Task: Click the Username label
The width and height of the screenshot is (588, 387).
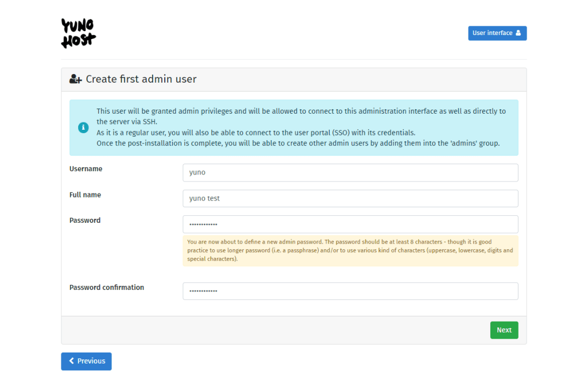Action: [86, 169]
